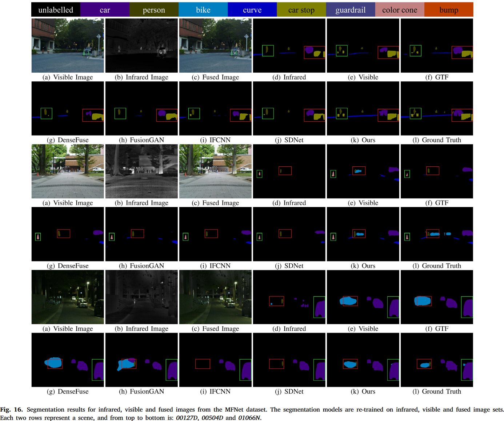The image size is (504, 421).
Task: Click the GTF result in the first scene
Action: point(436,45)
